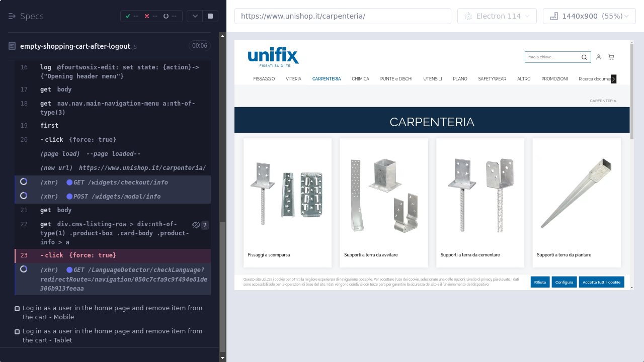
Task: Open the UTENSILI menu item
Action: (432, 79)
